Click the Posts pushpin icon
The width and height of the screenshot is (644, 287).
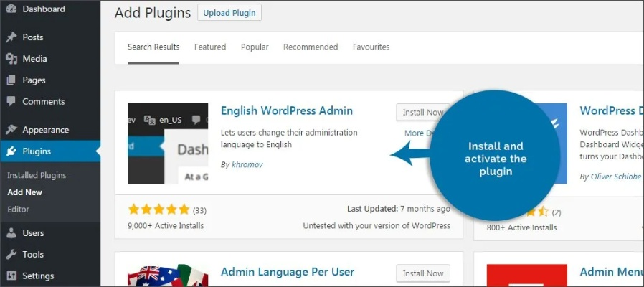(11, 37)
